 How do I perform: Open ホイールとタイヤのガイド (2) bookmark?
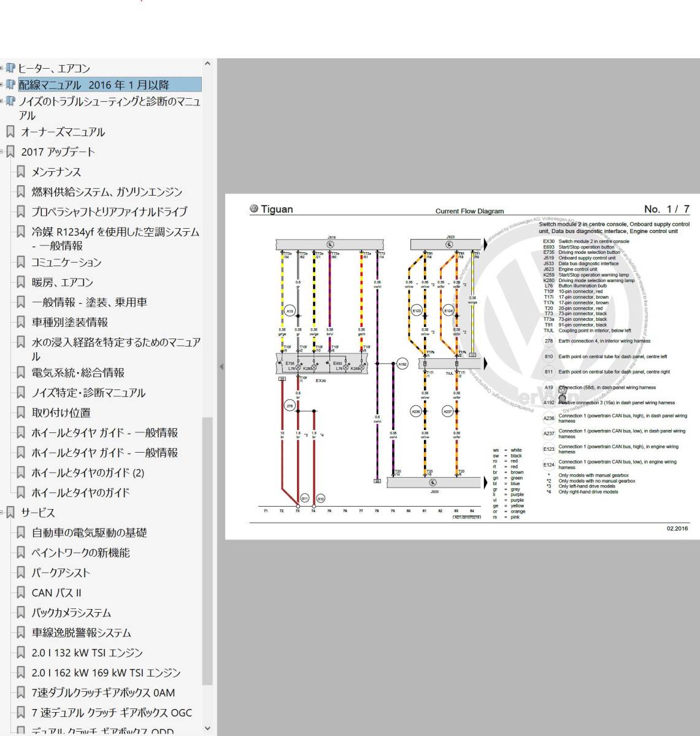pos(88,473)
